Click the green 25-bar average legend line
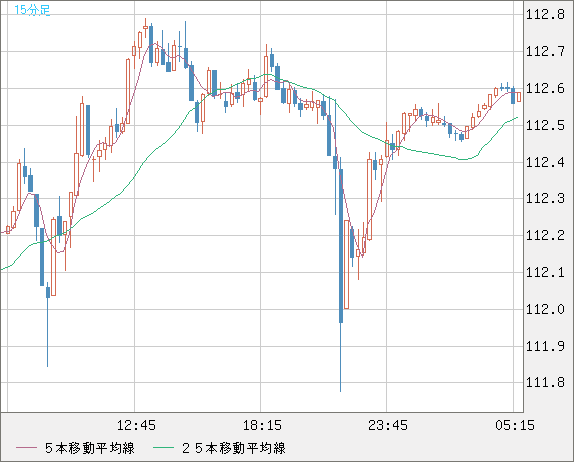574x462 pixels. (163, 448)
